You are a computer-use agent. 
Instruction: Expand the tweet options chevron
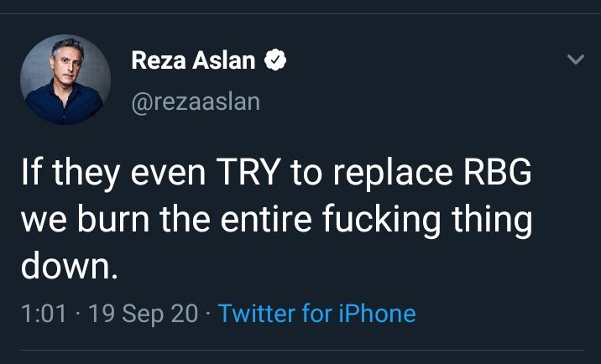coord(575,60)
